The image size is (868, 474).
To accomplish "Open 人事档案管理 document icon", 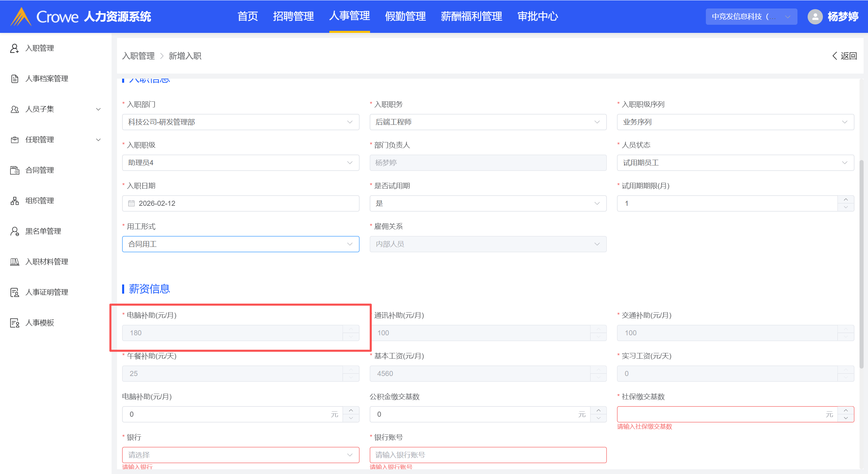I will (x=14, y=79).
